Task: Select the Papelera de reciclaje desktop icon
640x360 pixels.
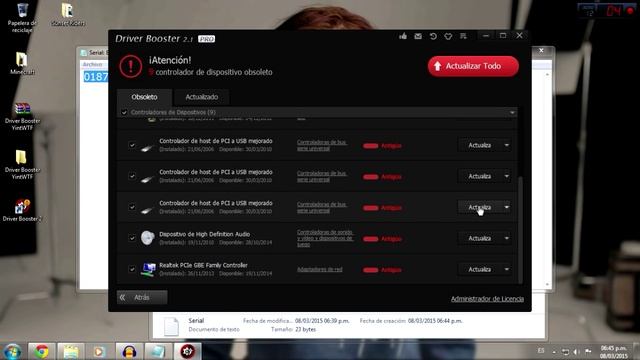Action: click(x=22, y=18)
